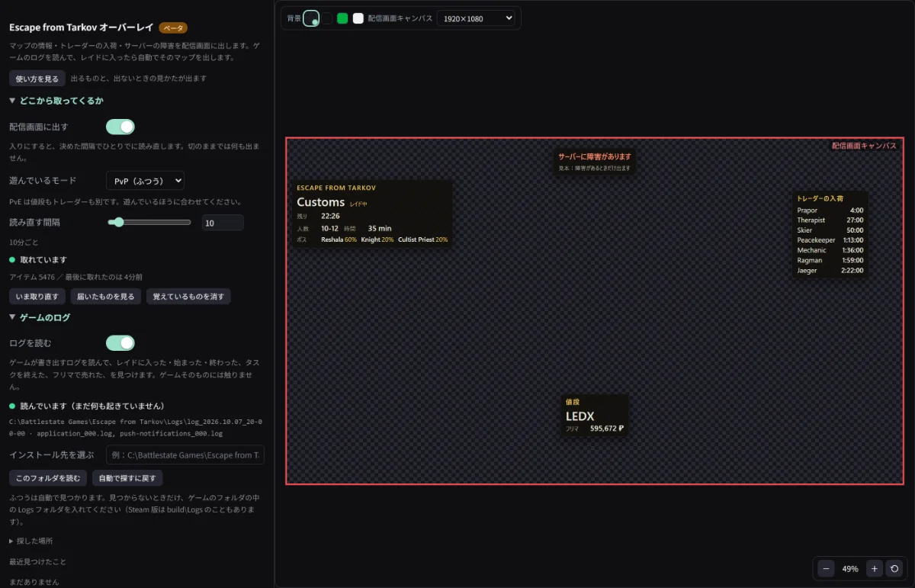Click the Knight 20% boss entry

click(377, 239)
